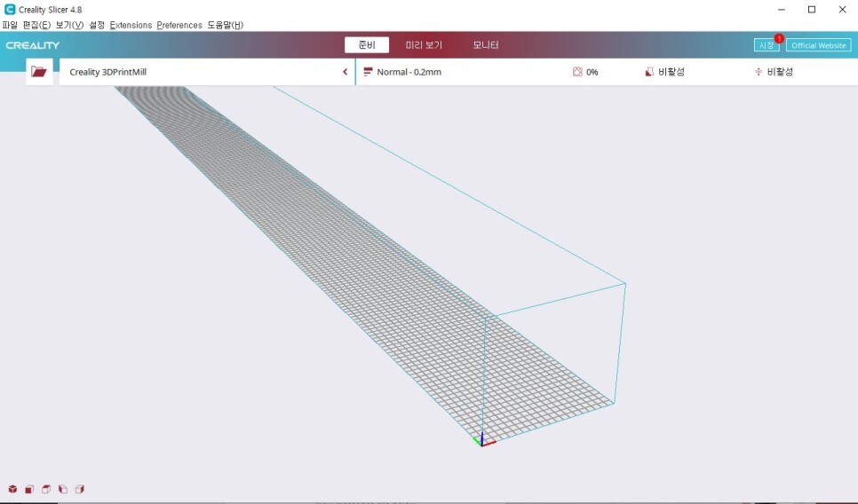
Task: Select right side view cube icon
Action: pyautogui.click(x=80, y=489)
